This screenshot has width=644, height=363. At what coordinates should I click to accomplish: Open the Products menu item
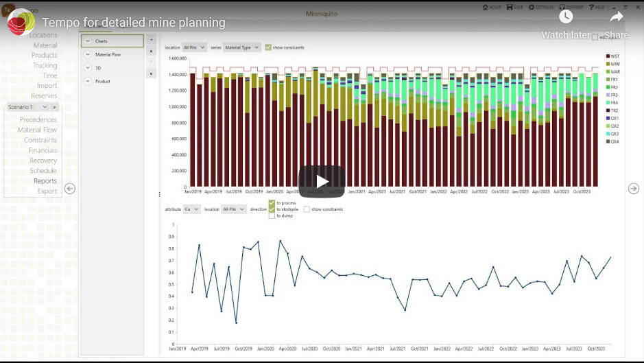[45, 55]
